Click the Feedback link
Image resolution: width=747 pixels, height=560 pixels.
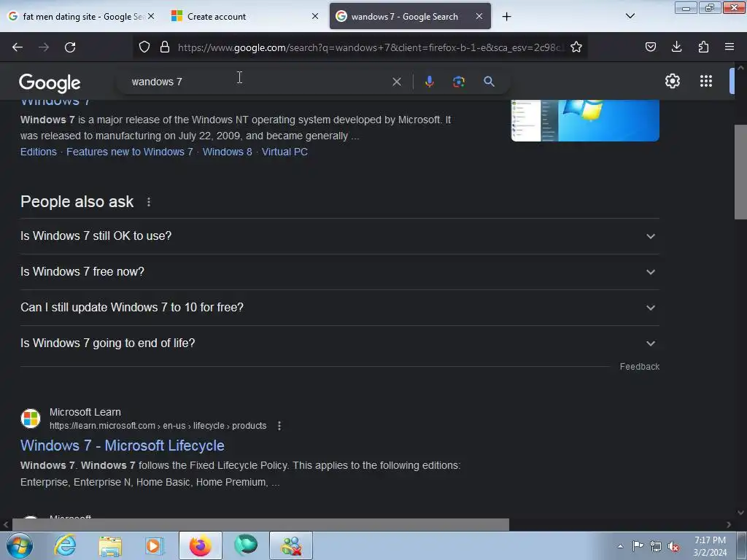point(639,367)
